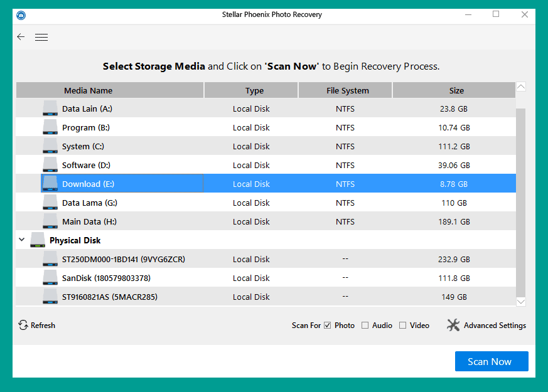The width and height of the screenshot is (548, 392).
Task: Click the Stellar Phoenix app logo icon
Action: pyautogui.click(x=21, y=15)
